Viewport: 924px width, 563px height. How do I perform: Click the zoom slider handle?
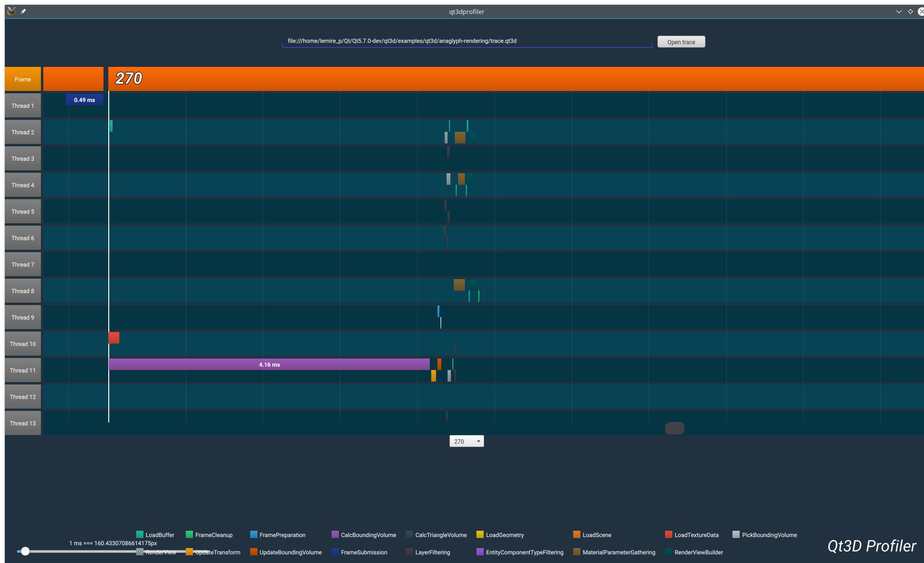tap(25, 551)
